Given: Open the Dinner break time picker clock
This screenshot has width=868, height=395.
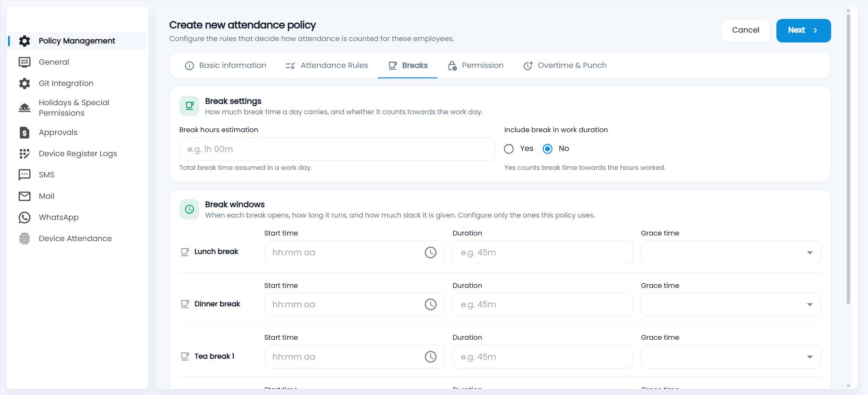Looking at the screenshot, I should 431,304.
